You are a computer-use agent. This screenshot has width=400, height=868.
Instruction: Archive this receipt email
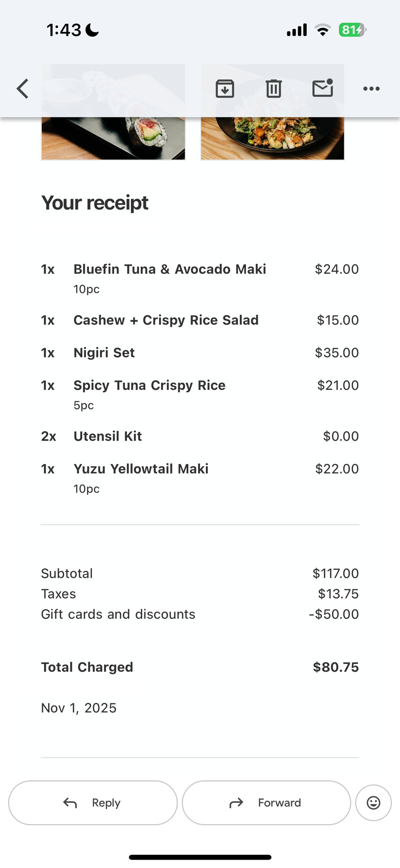(225, 89)
